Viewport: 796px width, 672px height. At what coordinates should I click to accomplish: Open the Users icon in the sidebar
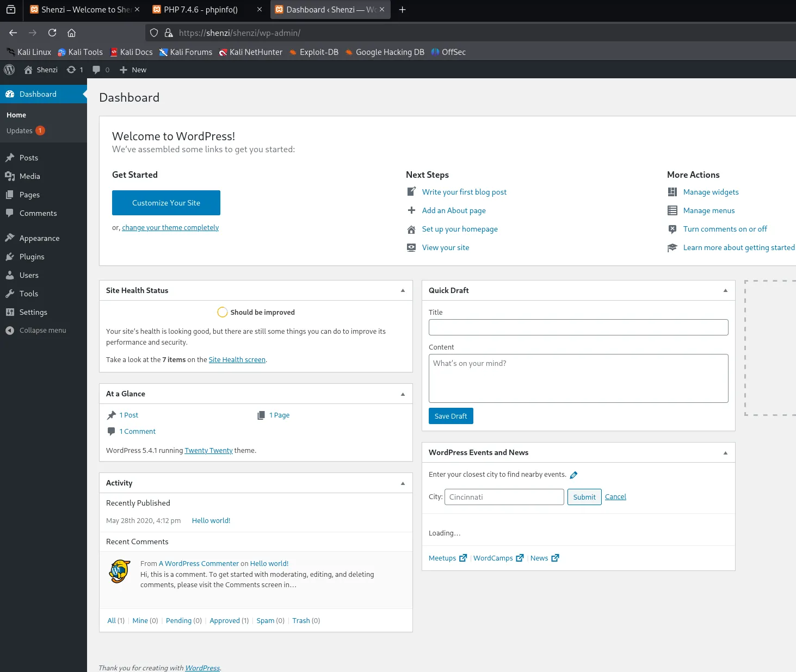[10, 275]
